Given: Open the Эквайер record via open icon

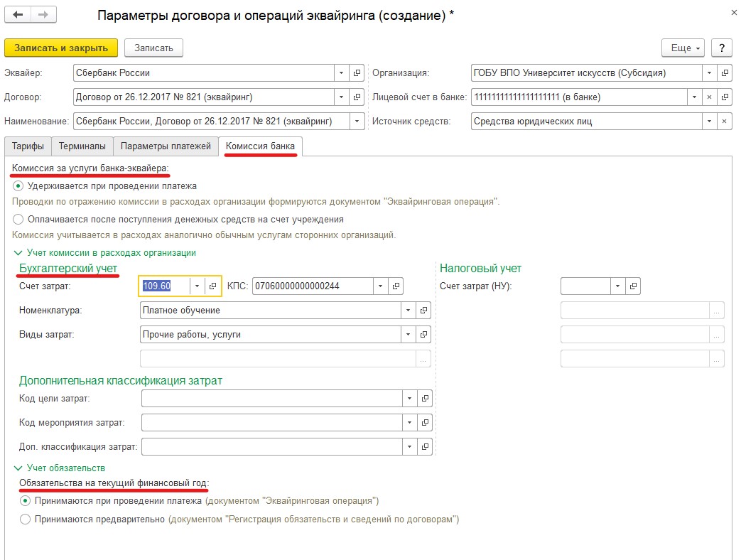Looking at the screenshot, I should (x=357, y=72).
